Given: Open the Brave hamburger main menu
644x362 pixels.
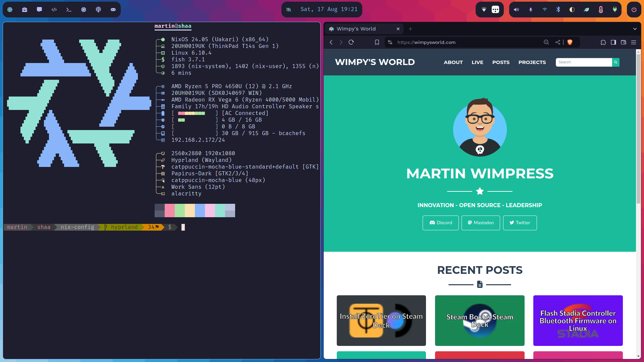Looking at the screenshot, I should (x=634, y=42).
